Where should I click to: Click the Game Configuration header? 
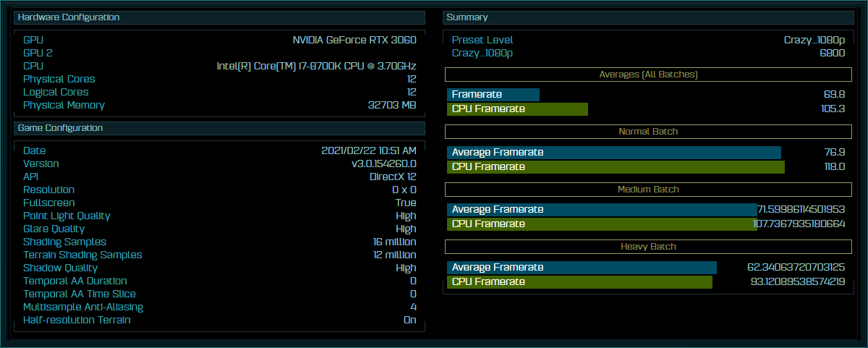(x=219, y=128)
